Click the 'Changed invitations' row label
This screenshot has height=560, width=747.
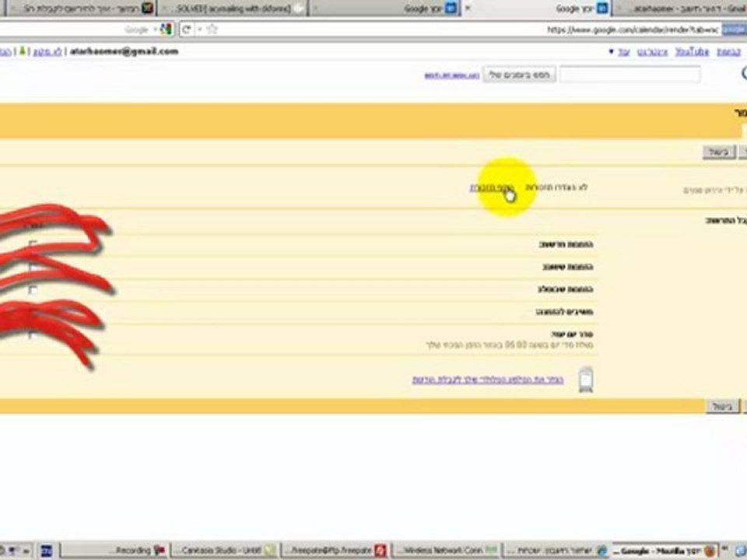point(568,267)
